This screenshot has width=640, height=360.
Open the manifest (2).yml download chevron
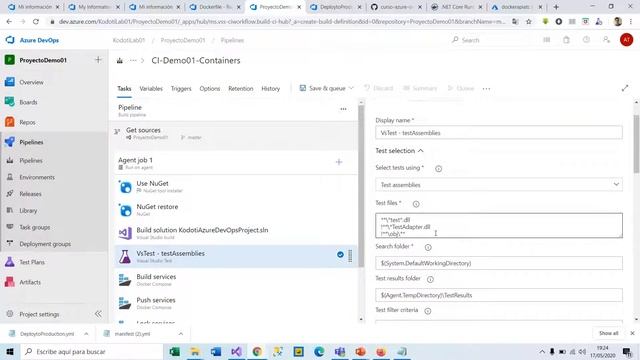point(180,334)
